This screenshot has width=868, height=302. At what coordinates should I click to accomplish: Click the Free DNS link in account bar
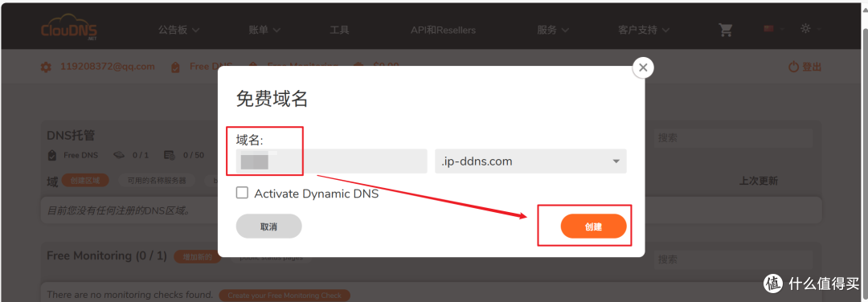click(211, 67)
